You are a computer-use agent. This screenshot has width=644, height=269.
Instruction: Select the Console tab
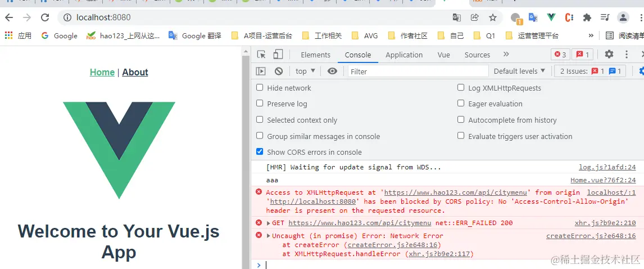click(358, 55)
